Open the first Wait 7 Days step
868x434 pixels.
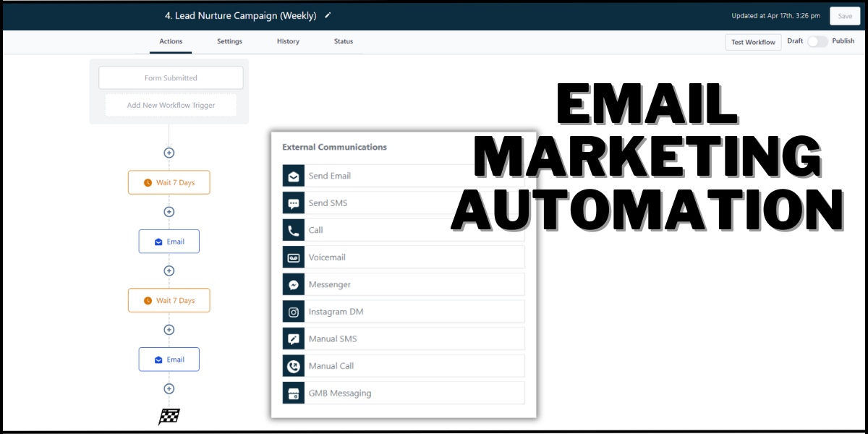pyautogui.click(x=169, y=182)
